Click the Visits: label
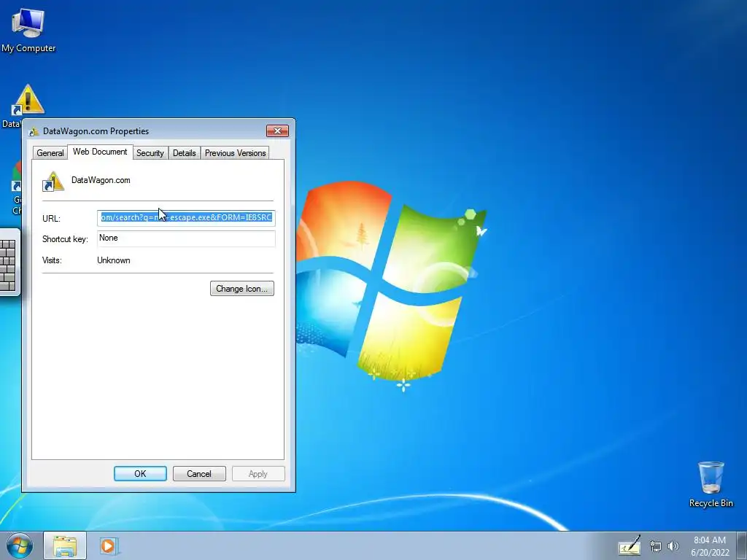 pos(52,260)
